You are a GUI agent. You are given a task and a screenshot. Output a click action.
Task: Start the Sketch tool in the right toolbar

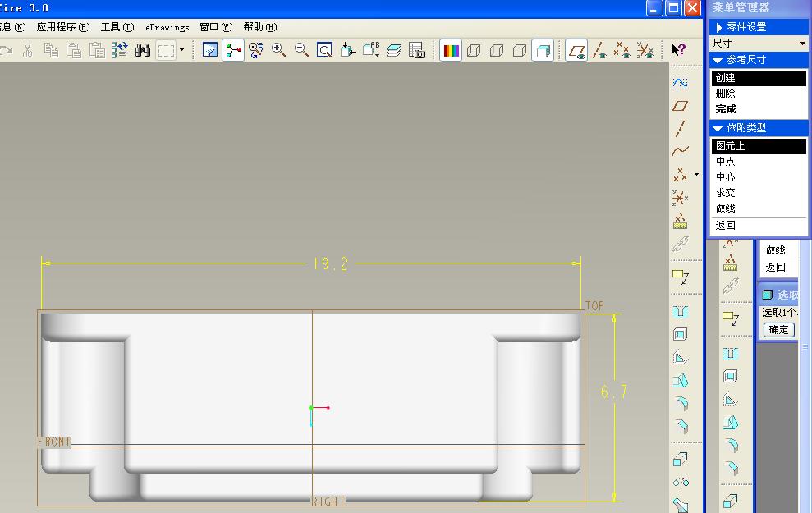coord(680,83)
